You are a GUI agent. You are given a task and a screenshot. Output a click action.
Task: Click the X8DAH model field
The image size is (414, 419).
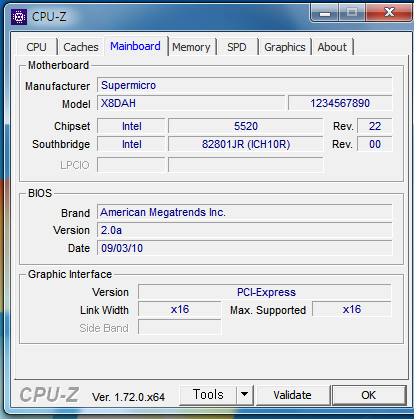click(x=191, y=103)
